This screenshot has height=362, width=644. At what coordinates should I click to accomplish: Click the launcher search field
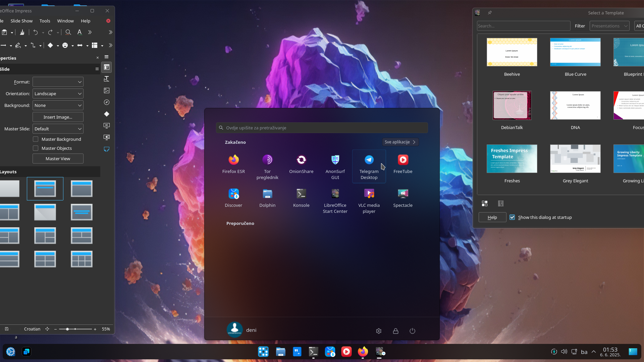322,128
